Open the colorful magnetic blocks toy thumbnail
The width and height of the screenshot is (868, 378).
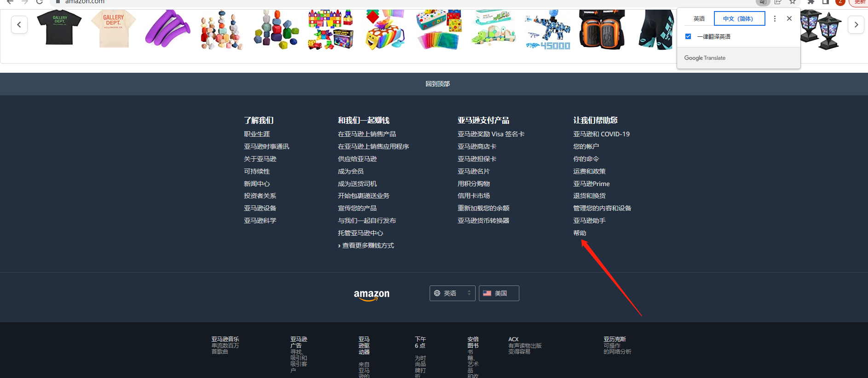pos(331,29)
